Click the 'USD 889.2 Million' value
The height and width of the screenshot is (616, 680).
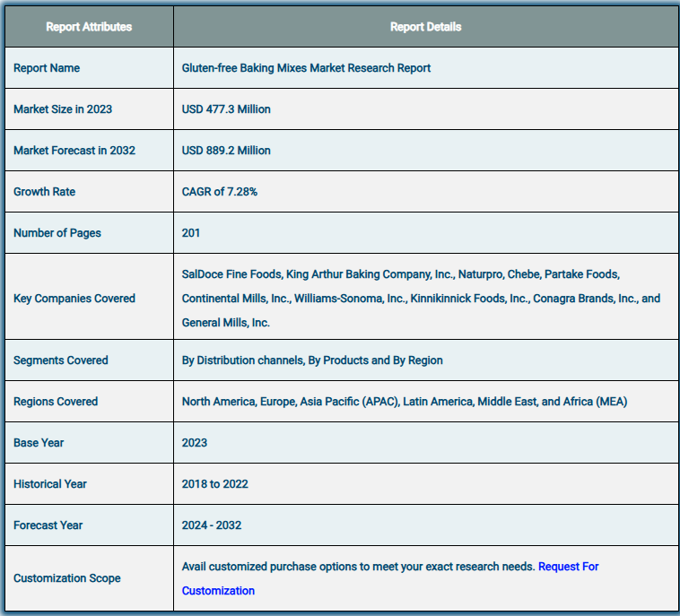(226, 151)
